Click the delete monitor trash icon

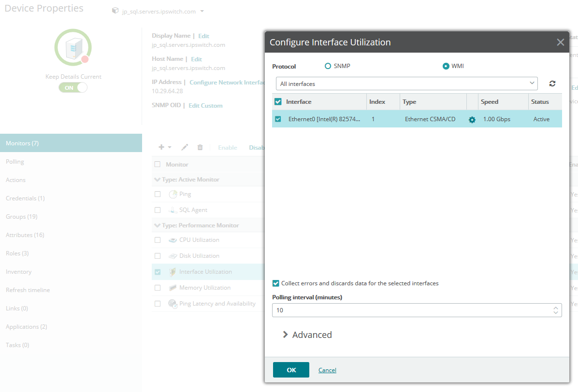pyautogui.click(x=200, y=147)
